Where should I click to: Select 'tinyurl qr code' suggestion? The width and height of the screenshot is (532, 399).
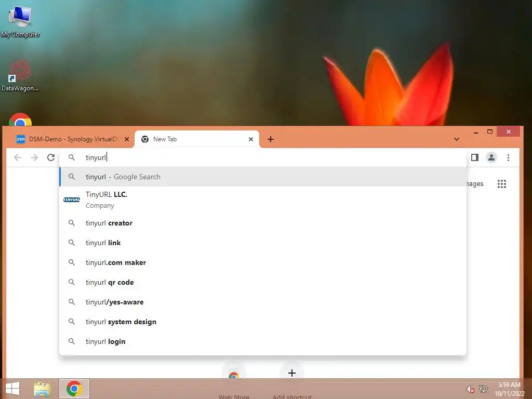(x=263, y=282)
